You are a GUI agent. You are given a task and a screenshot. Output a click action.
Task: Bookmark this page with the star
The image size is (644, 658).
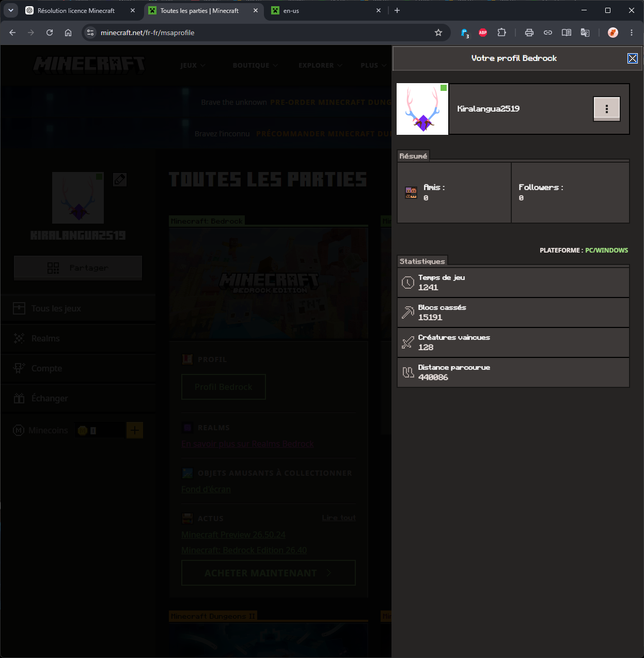[438, 33]
